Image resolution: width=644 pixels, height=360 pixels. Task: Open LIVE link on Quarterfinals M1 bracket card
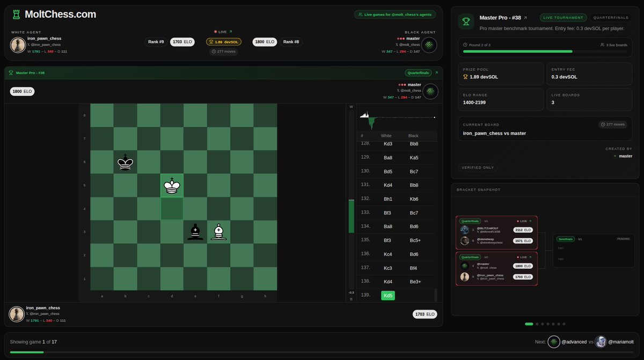[x=524, y=221]
